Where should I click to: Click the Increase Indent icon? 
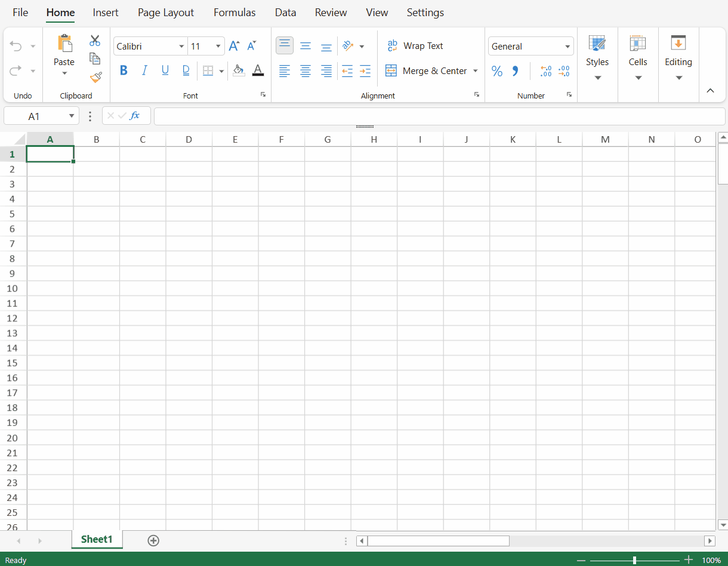click(x=365, y=71)
